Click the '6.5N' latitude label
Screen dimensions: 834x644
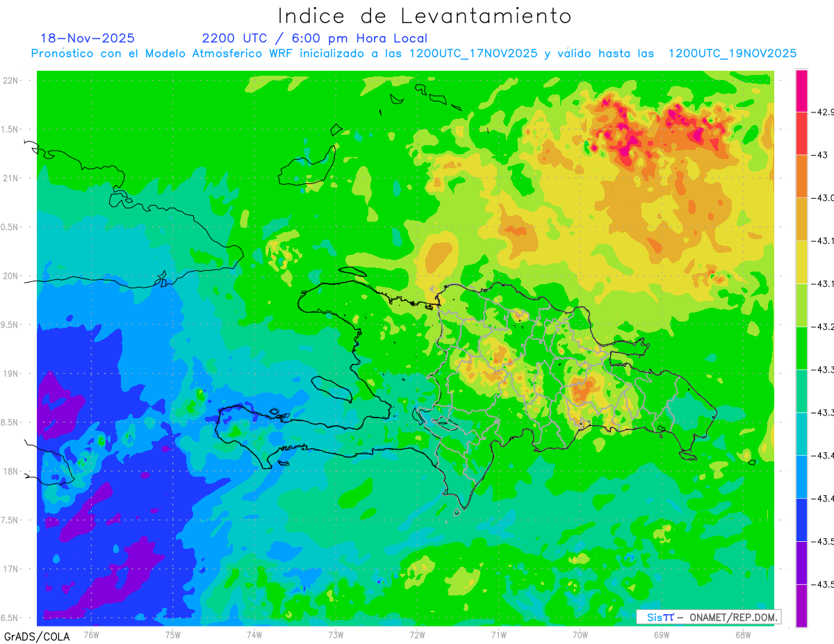10,618
